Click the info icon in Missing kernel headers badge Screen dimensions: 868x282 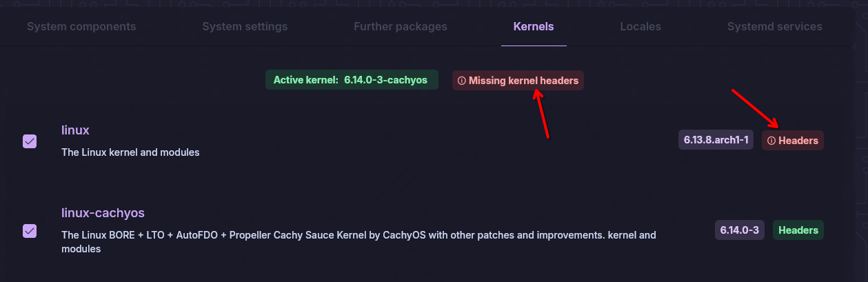click(x=462, y=81)
